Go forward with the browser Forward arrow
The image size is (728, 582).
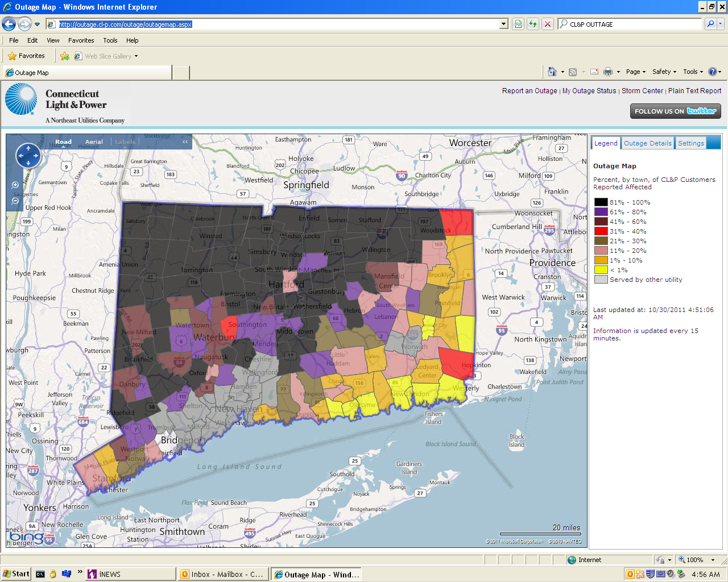click(24, 24)
